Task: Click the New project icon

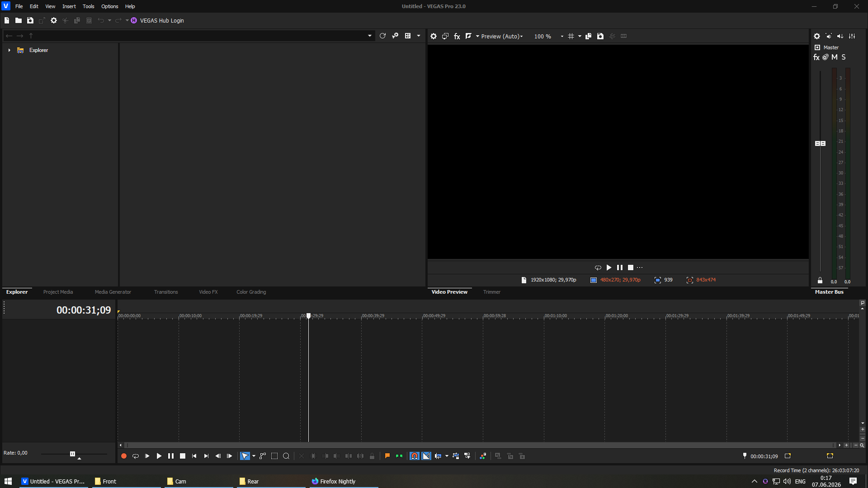Action: click(7, 20)
